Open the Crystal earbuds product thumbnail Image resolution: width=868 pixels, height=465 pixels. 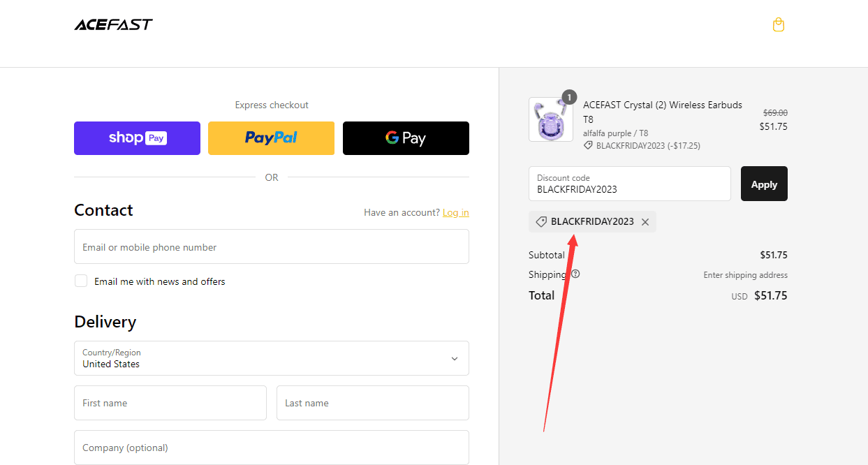(550, 120)
